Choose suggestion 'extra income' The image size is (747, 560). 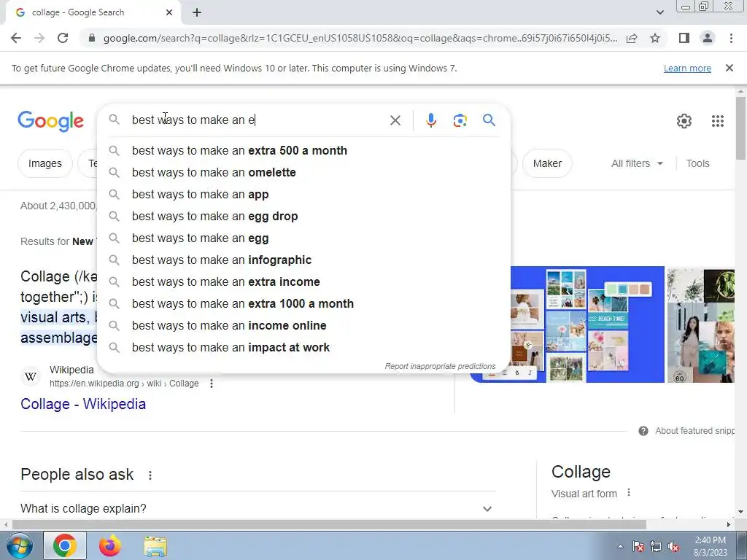pos(305,282)
